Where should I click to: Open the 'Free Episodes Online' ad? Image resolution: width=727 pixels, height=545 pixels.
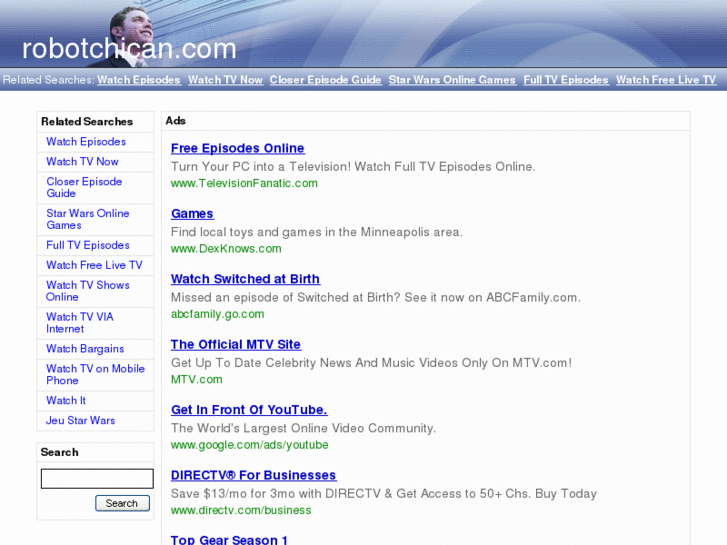[237, 148]
